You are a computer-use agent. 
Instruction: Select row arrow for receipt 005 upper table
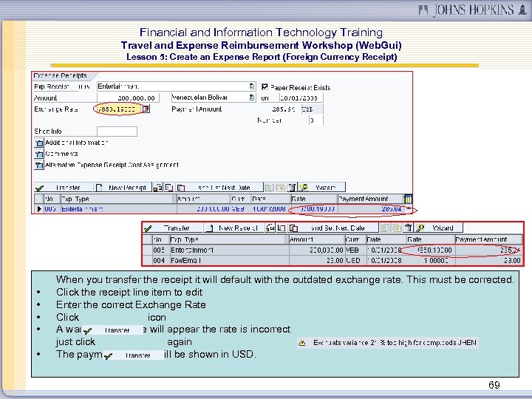tap(39, 209)
